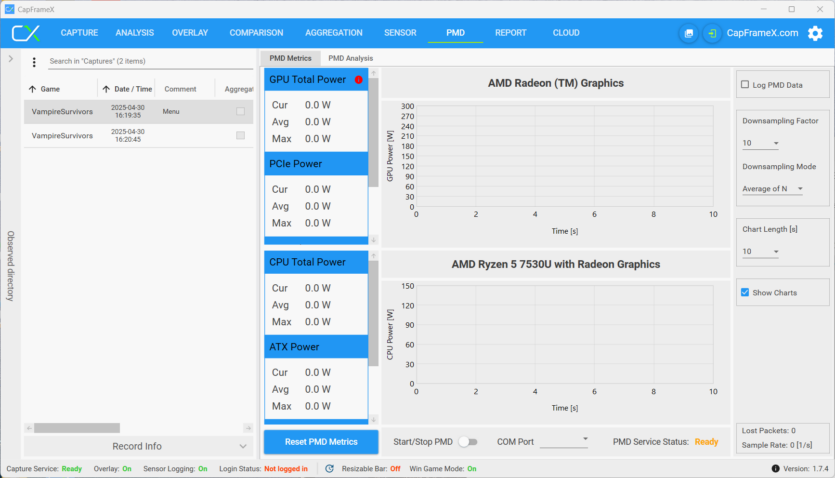
Task: Click left arrow of captures horizontal scrollbar
Action: pos(29,428)
